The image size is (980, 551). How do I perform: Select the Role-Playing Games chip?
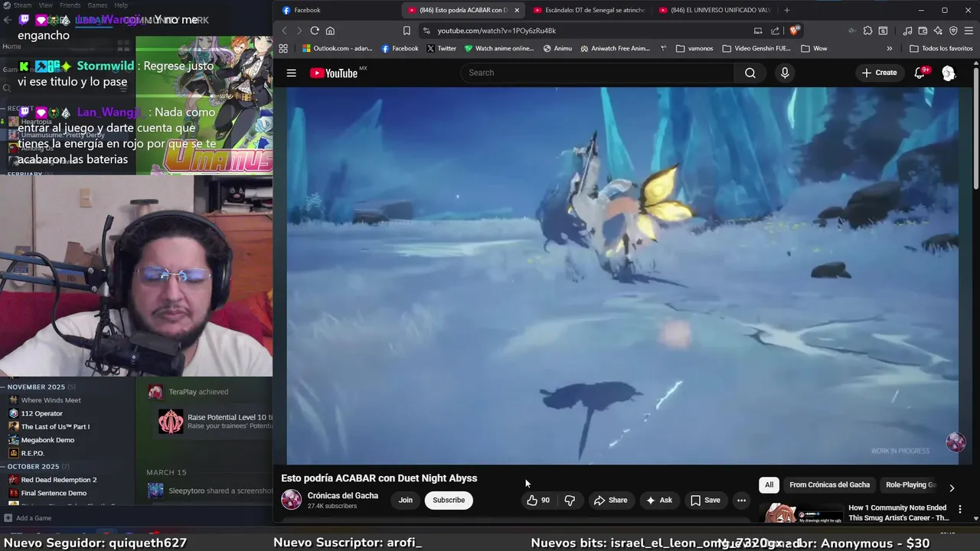[910, 485]
